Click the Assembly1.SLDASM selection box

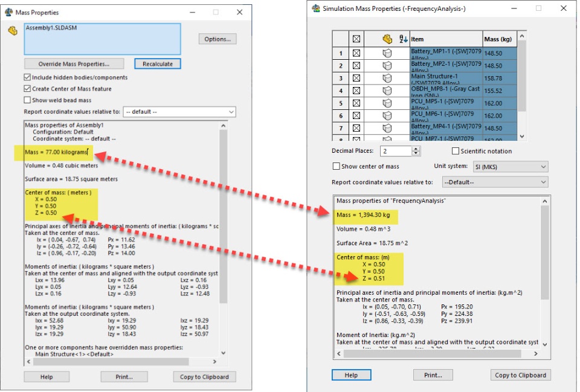(103, 39)
